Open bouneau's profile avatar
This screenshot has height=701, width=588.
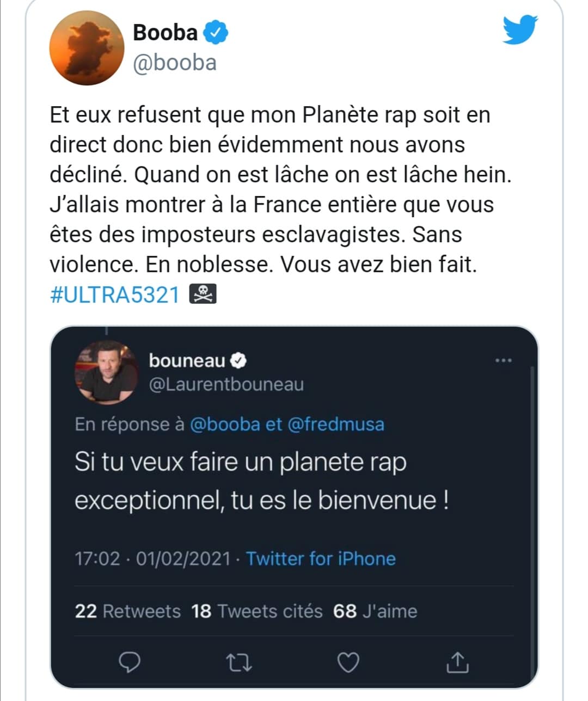(x=107, y=373)
